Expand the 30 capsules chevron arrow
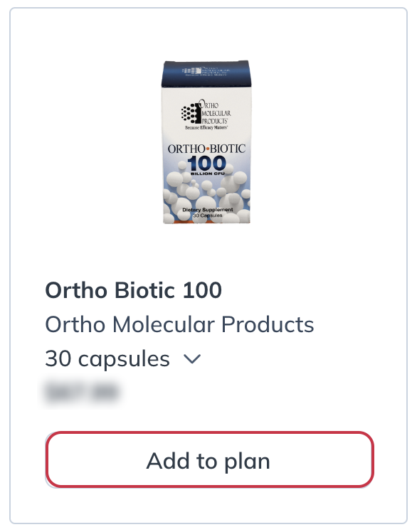The height and width of the screenshot is (532, 417). tap(192, 358)
